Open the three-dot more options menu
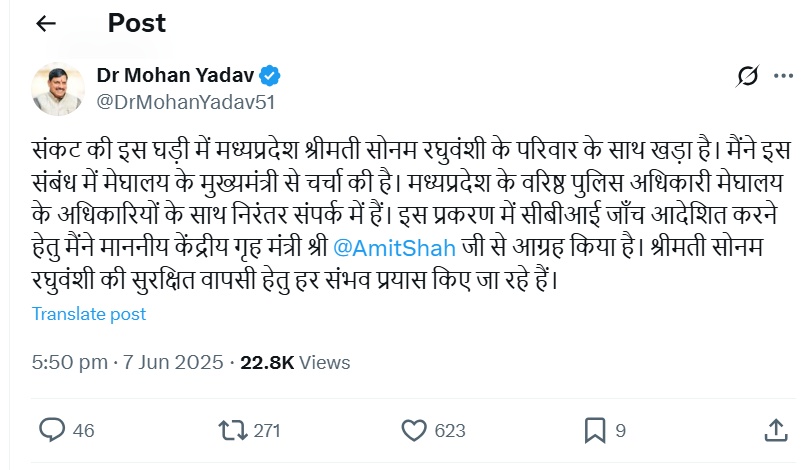This screenshot has height=470, width=810. tap(783, 76)
